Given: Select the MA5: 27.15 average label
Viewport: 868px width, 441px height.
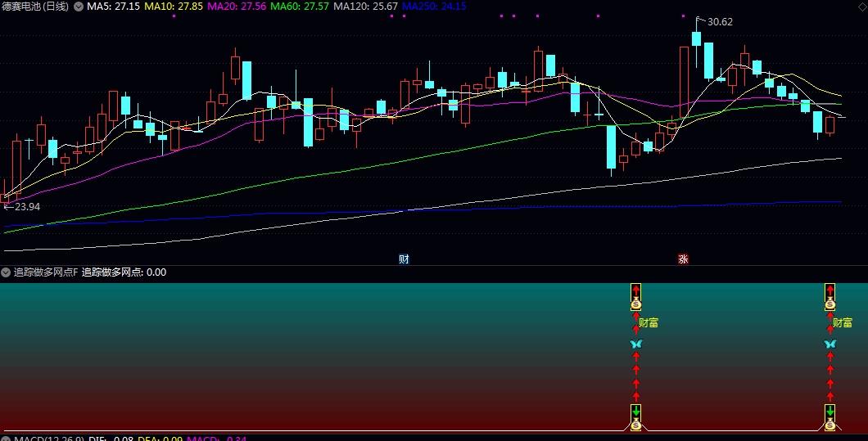Looking at the screenshot, I should (114, 7).
